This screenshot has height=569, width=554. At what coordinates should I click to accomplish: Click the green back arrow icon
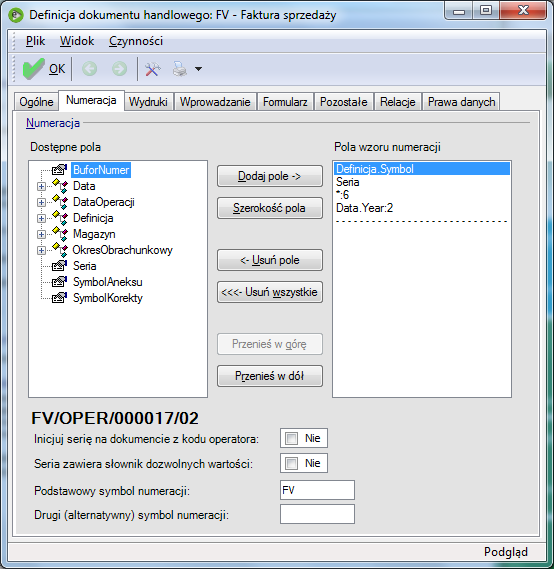point(89,69)
